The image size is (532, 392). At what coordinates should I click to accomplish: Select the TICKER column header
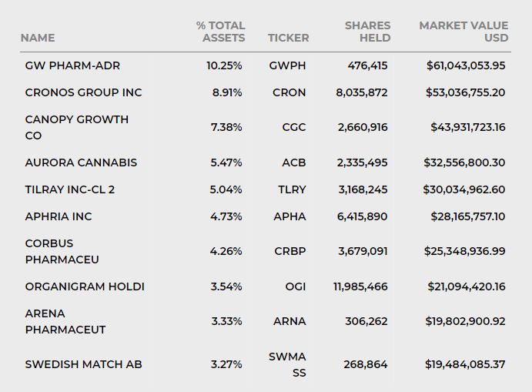click(x=288, y=38)
